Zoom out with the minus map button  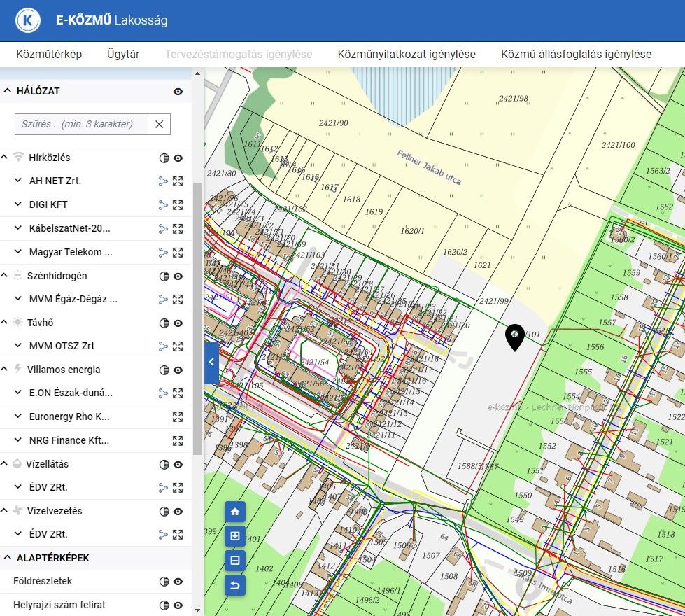235,560
